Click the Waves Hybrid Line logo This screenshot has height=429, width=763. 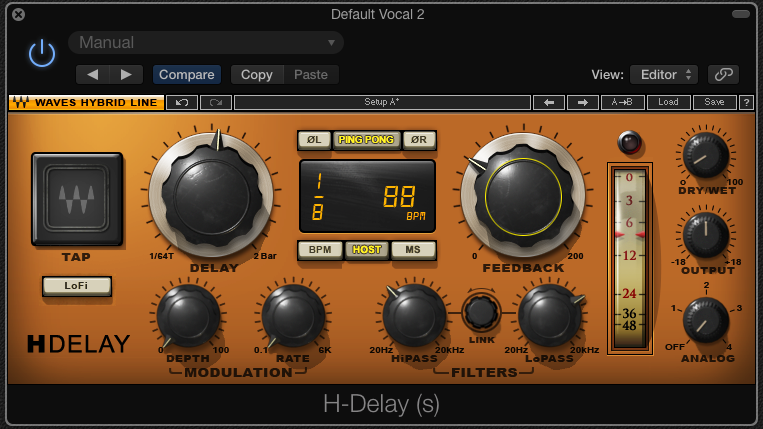[86, 102]
